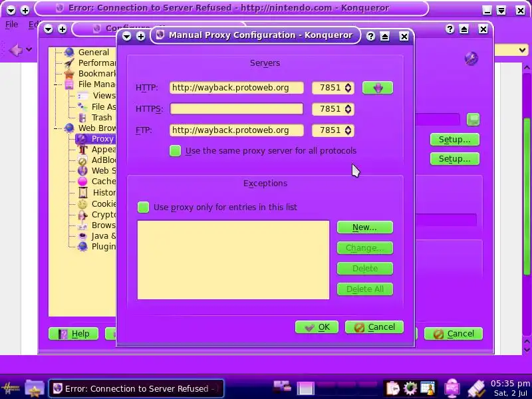532x399 pixels.
Task: Click the calendar organizer tray icon
Action: point(427,388)
